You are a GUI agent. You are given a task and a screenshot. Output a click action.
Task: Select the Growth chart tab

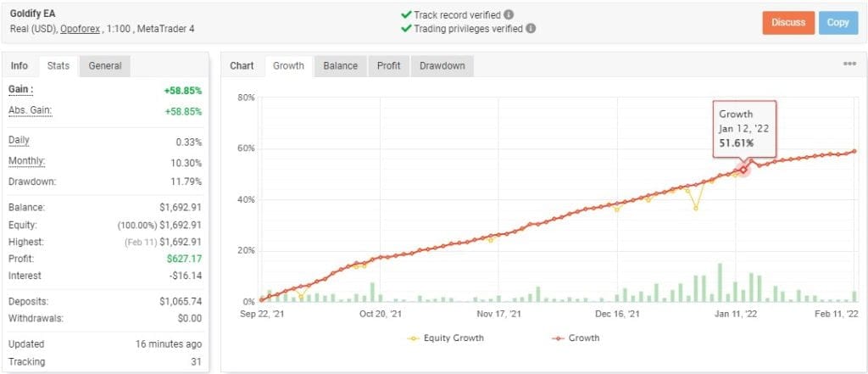point(288,66)
